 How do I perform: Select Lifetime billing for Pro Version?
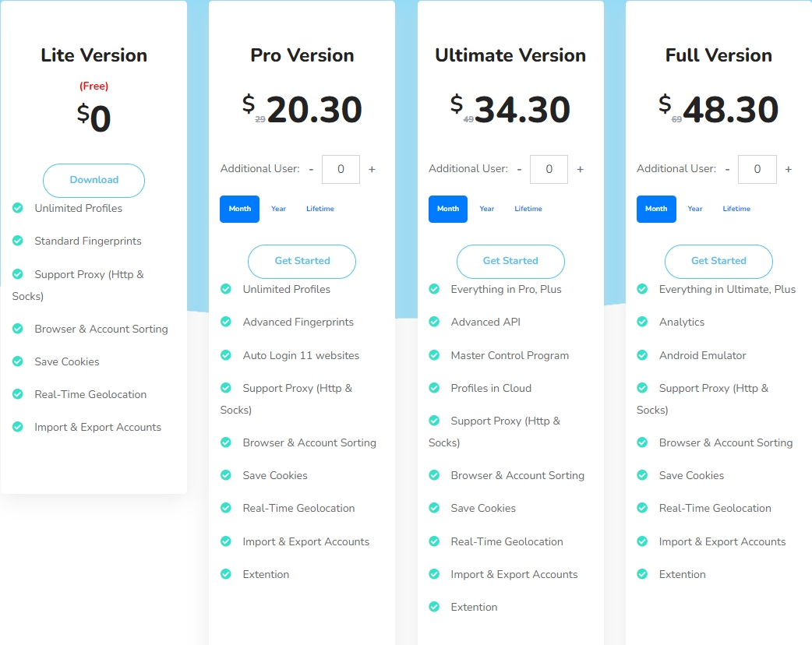(x=320, y=209)
